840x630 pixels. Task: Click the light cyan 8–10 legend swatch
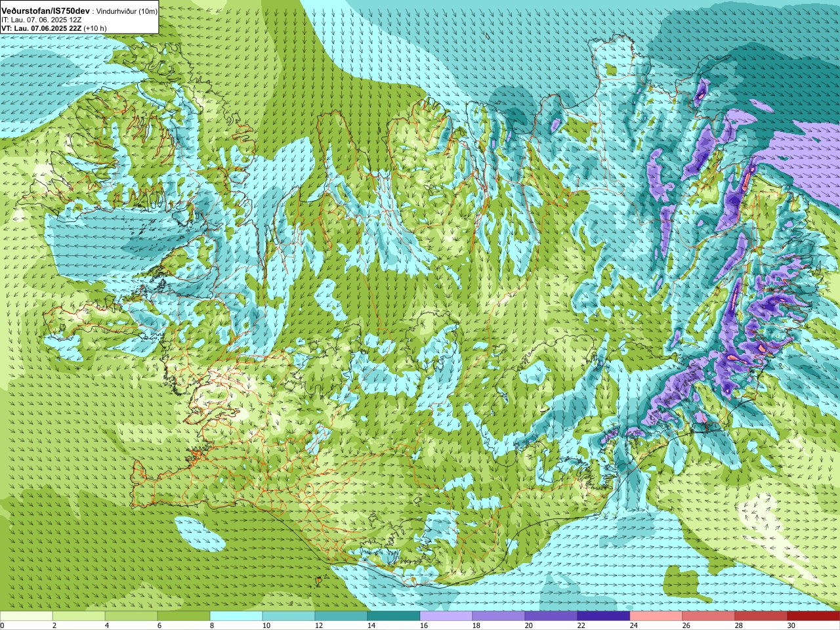(x=236, y=616)
